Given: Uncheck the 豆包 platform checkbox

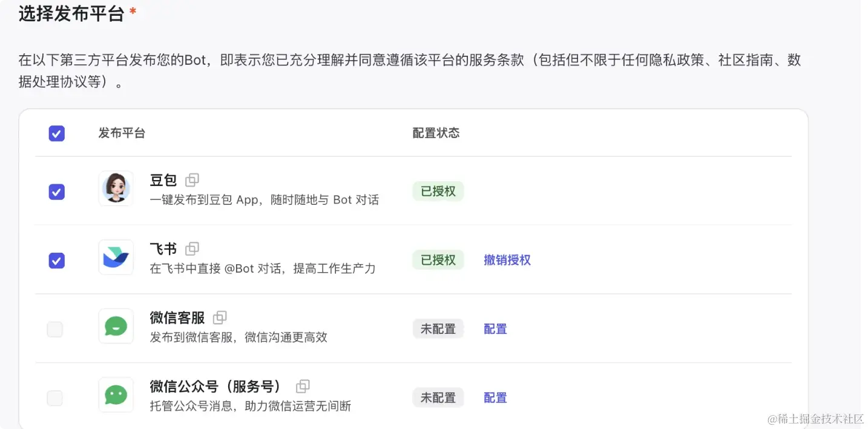Looking at the screenshot, I should (x=57, y=192).
